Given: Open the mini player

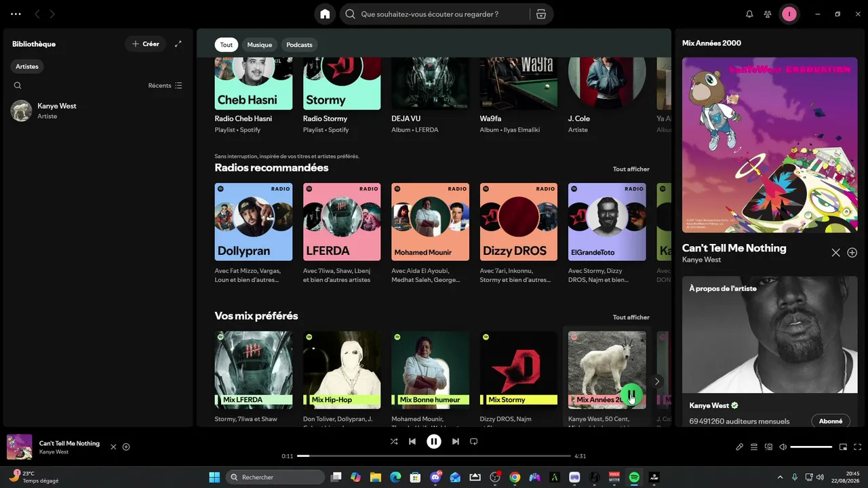Looking at the screenshot, I should (x=843, y=447).
